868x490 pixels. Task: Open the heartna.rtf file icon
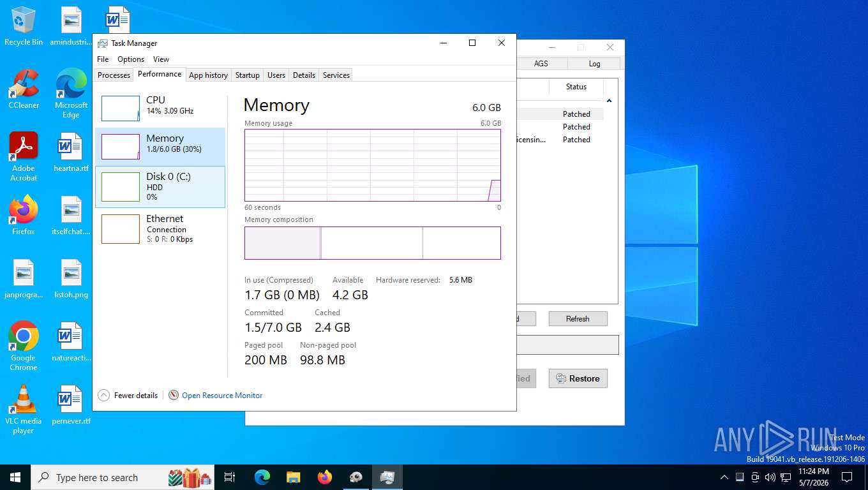(71, 152)
